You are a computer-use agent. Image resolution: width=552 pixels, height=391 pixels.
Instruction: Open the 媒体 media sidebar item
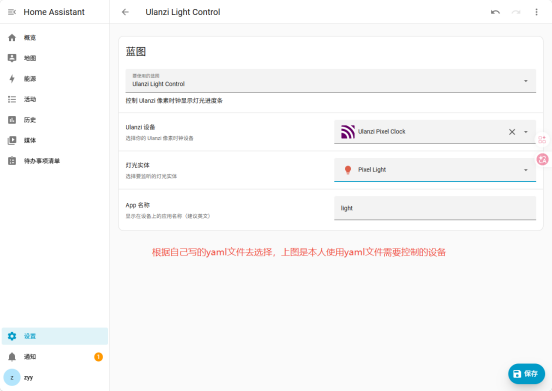coord(55,140)
